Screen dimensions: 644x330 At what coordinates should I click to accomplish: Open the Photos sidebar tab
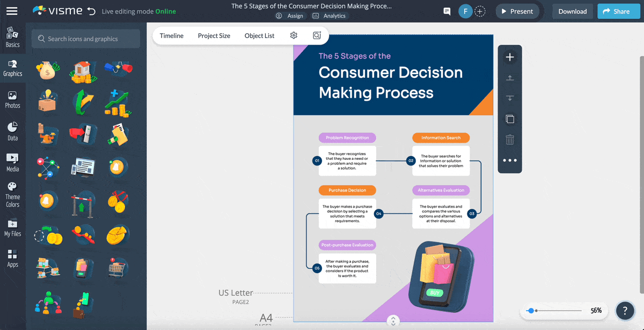(x=12, y=100)
